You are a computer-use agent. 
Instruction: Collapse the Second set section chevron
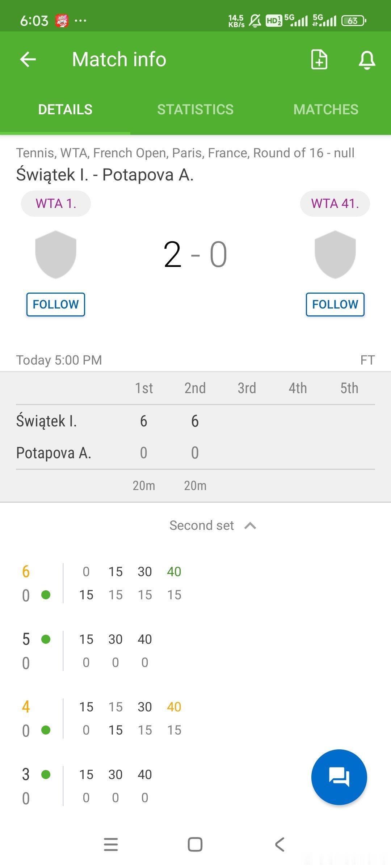click(250, 526)
